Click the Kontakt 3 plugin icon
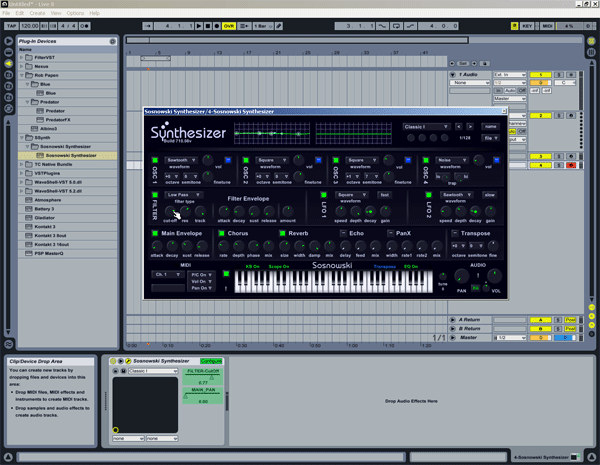Viewport: 600px width, 465px height. 27,226
